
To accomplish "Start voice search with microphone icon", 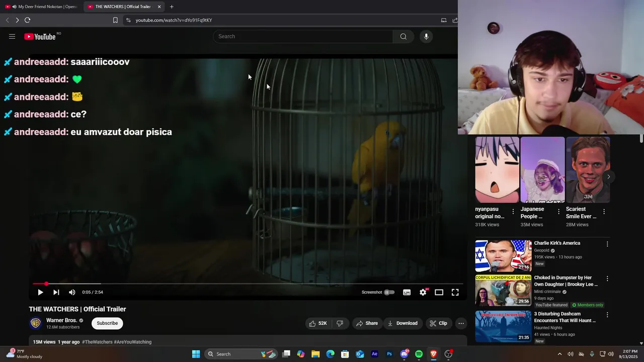I will point(426,36).
